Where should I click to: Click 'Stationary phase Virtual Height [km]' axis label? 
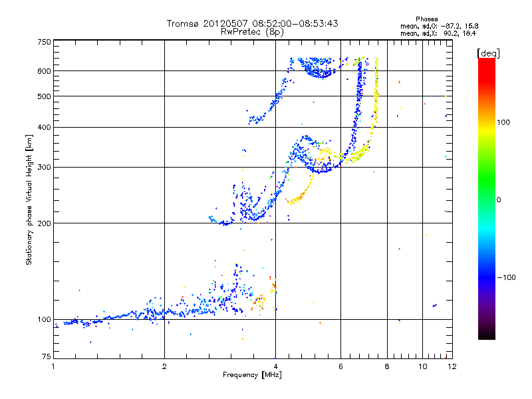point(29,199)
